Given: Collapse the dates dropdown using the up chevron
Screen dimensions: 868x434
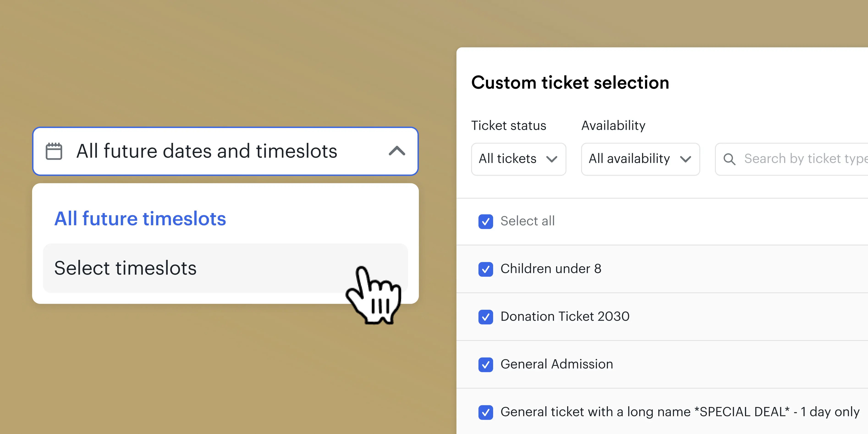Looking at the screenshot, I should tap(397, 151).
